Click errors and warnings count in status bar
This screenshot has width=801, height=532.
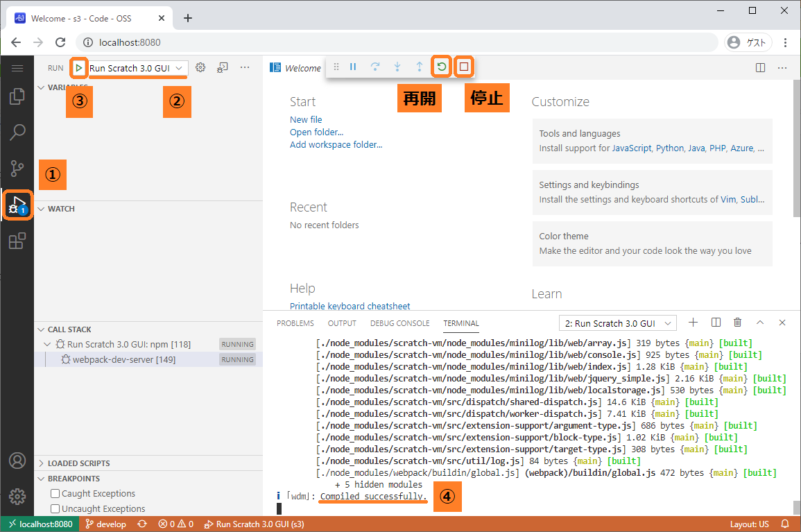pyautogui.click(x=175, y=524)
